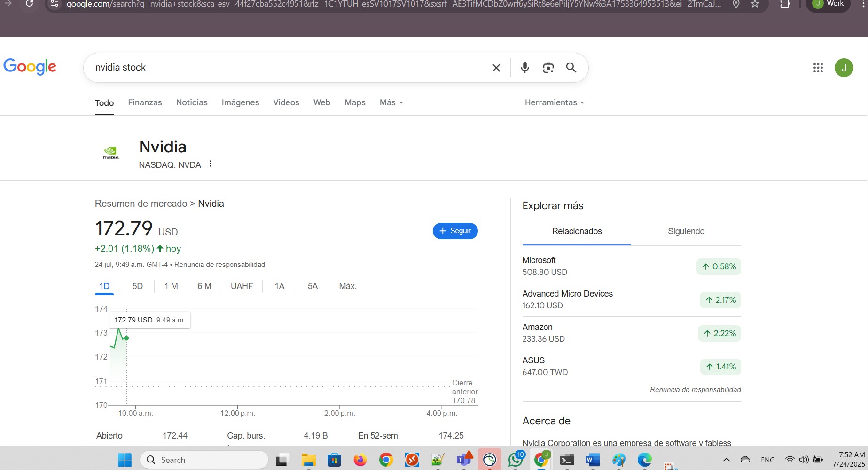Select the 5D chart range
Viewport: 868px width, 470px height.
(x=137, y=286)
